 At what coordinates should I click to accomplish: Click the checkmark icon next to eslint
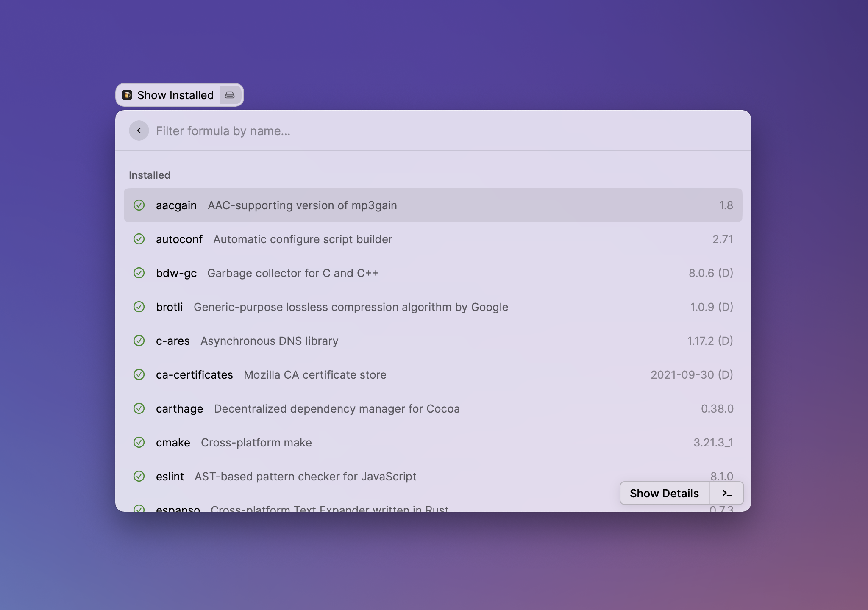(139, 476)
